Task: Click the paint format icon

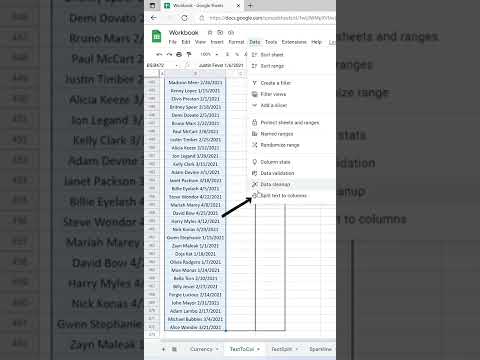Action: click(189, 54)
